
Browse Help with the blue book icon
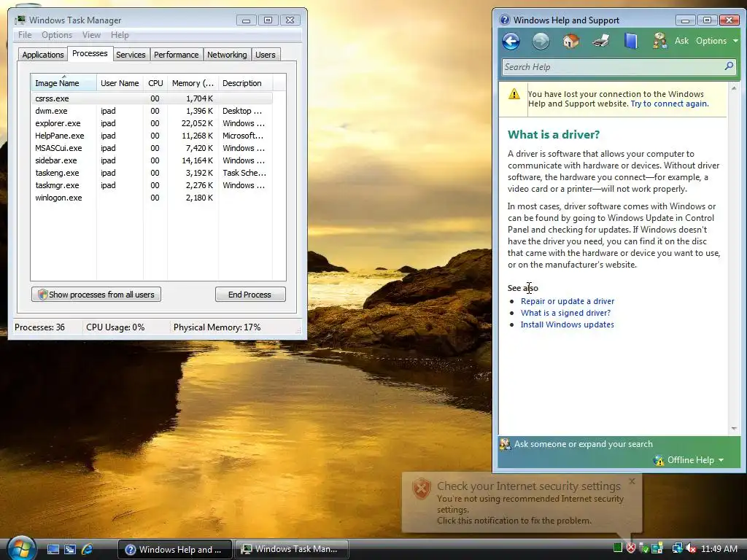point(631,41)
